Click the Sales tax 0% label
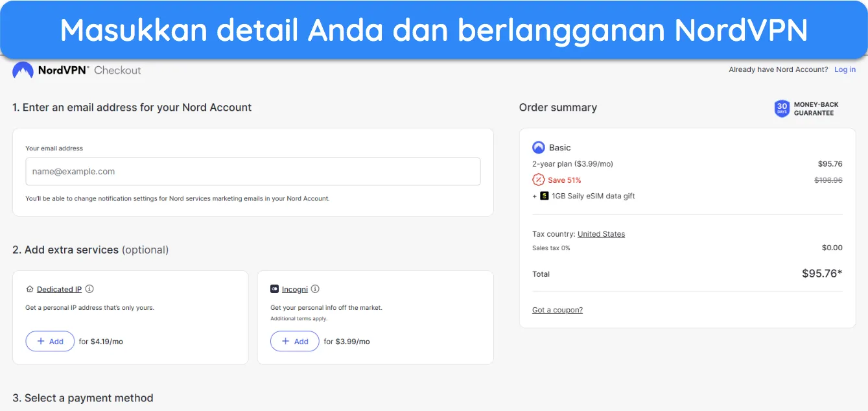The image size is (868, 411). click(551, 248)
